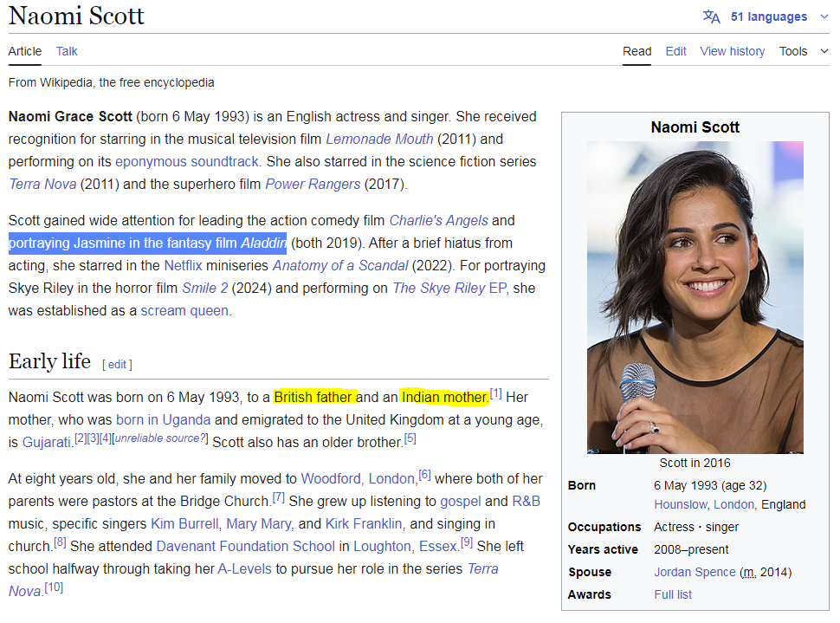Jump to citation reference 7
This screenshot has height=623, width=840.
(x=278, y=497)
